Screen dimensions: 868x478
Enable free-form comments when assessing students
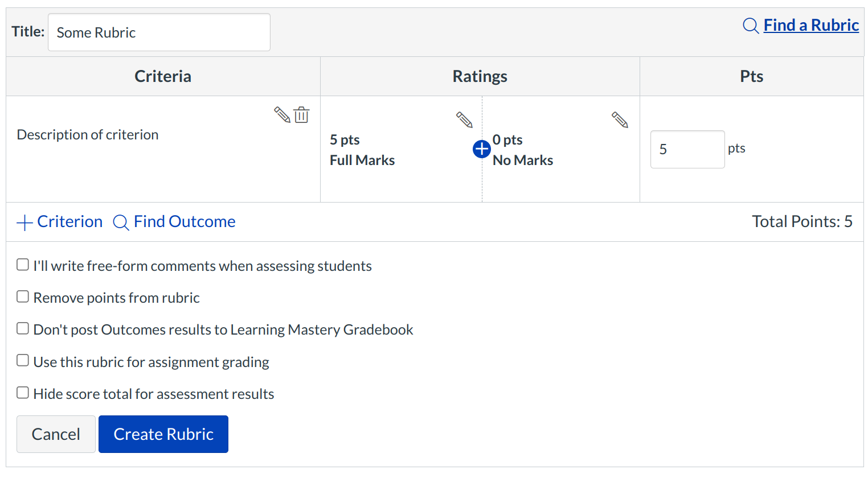pyautogui.click(x=23, y=265)
